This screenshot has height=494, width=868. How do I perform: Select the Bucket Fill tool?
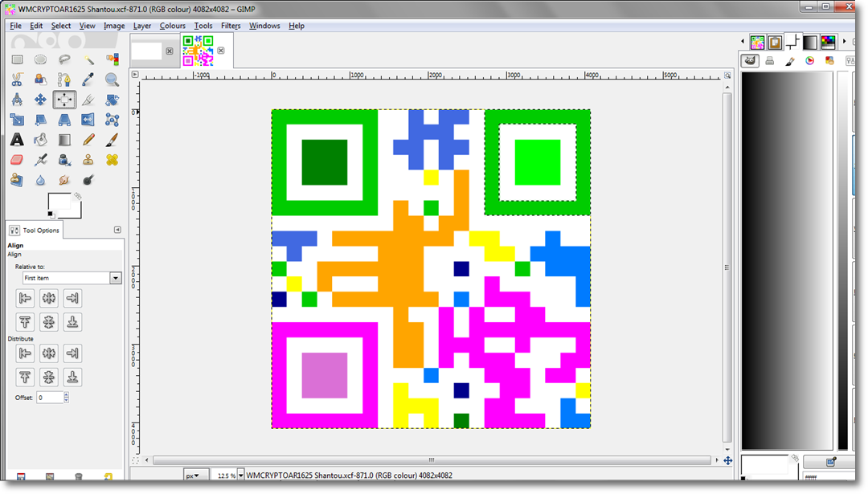[40, 140]
